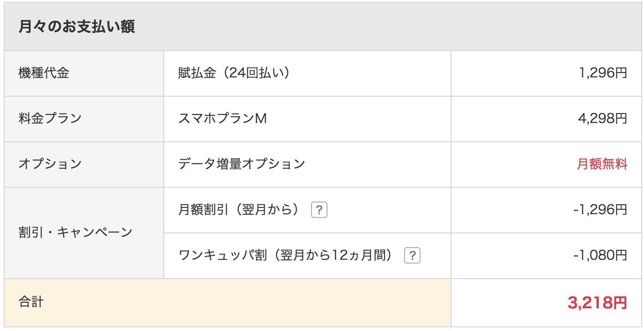The width and height of the screenshot is (644, 331).
Task: Click the -1,296円 discount amount
Action: (601, 210)
